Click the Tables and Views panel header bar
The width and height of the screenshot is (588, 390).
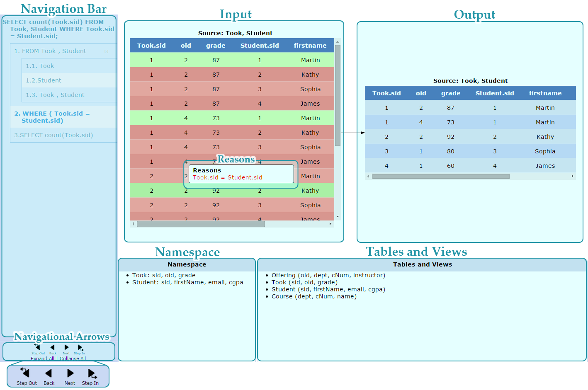422,265
